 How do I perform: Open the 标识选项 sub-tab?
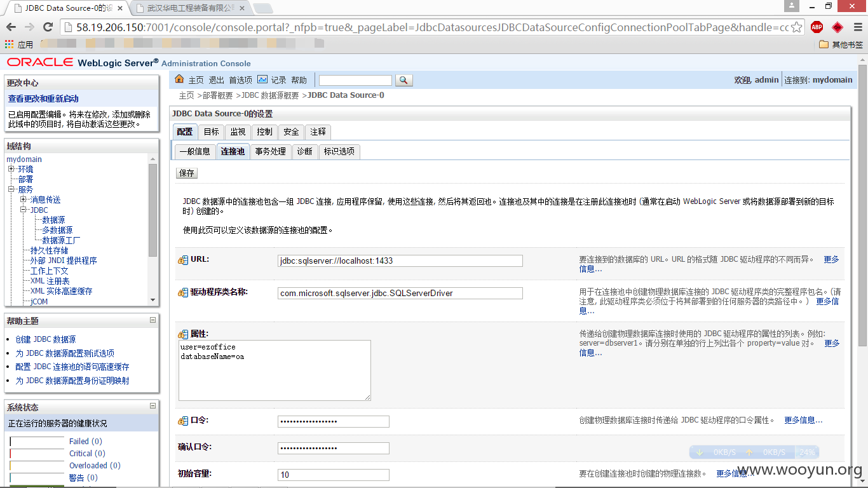(x=339, y=151)
